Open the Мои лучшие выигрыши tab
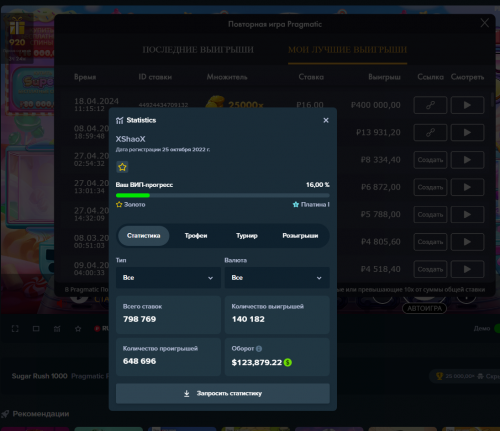This screenshot has height=431, width=500. coord(348,50)
